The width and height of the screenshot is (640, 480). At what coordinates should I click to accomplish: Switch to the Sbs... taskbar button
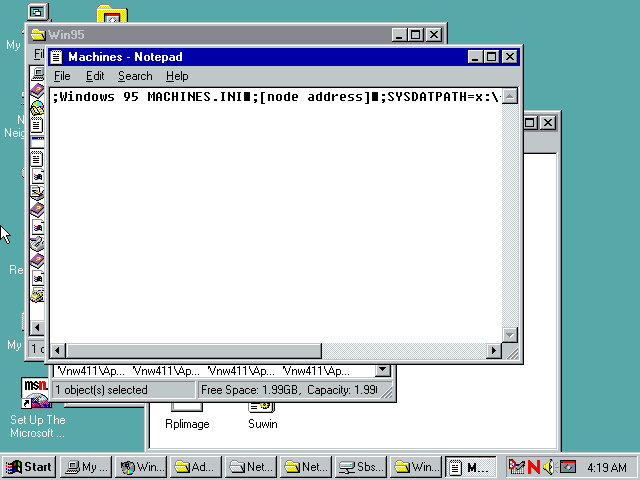click(361, 467)
